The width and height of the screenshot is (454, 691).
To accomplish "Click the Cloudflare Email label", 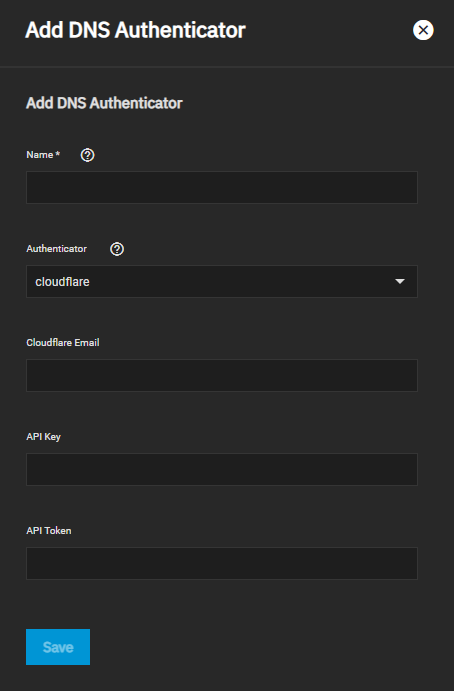I will (63, 343).
